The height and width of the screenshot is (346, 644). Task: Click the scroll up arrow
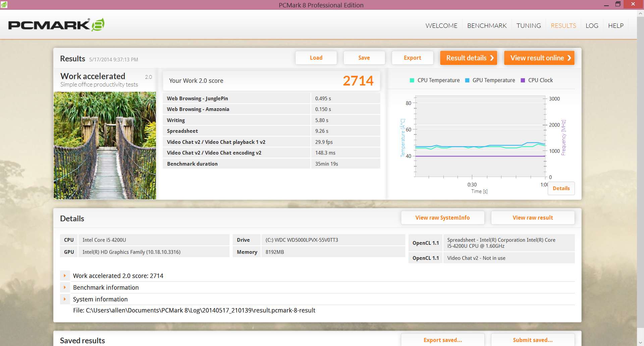640,14
